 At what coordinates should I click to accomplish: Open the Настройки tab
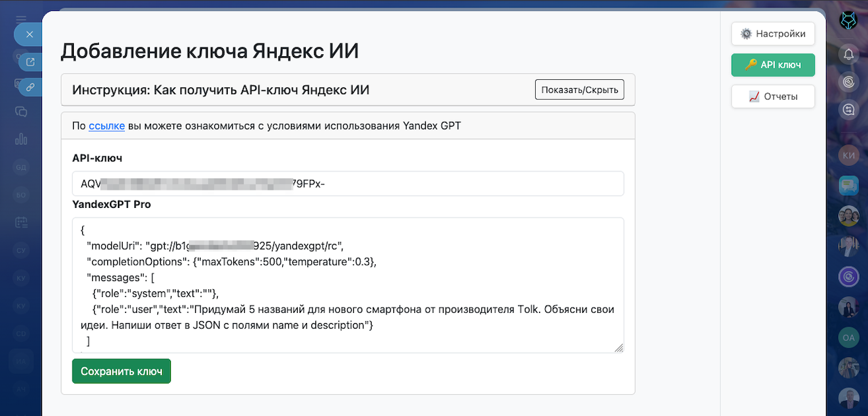point(772,33)
